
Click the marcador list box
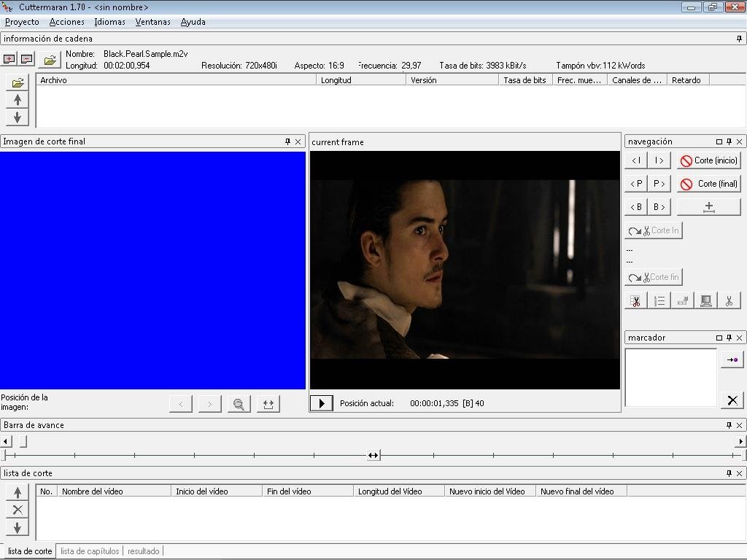click(x=671, y=378)
